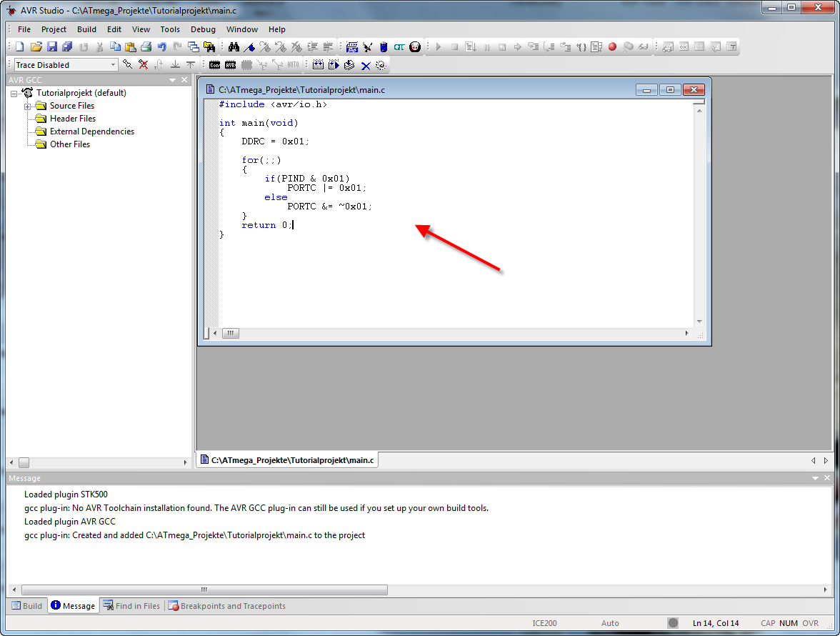Collapse the Tutorialprojekt tree node

pos(14,93)
